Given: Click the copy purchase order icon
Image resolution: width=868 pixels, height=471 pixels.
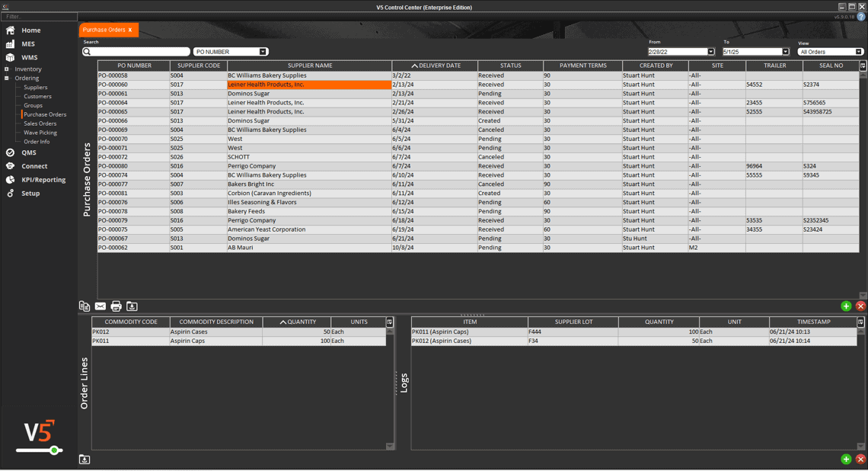Looking at the screenshot, I should [85, 306].
